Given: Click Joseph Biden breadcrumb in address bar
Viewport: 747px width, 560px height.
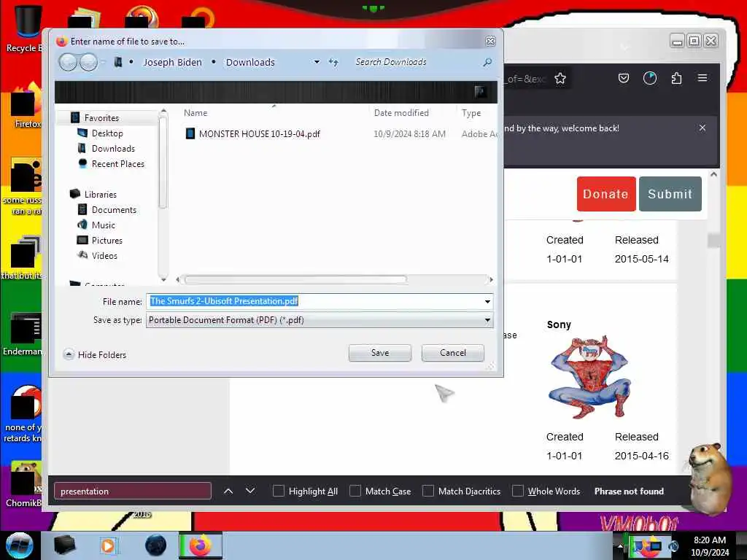Looking at the screenshot, I should click(172, 63).
